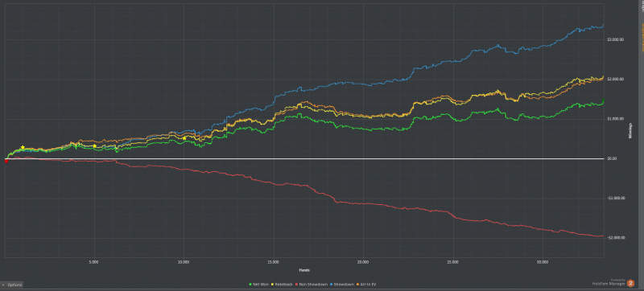Toggle the Showdown legend entry
The height and width of the screenshot is (291, 644).
(x=341, y=284)
